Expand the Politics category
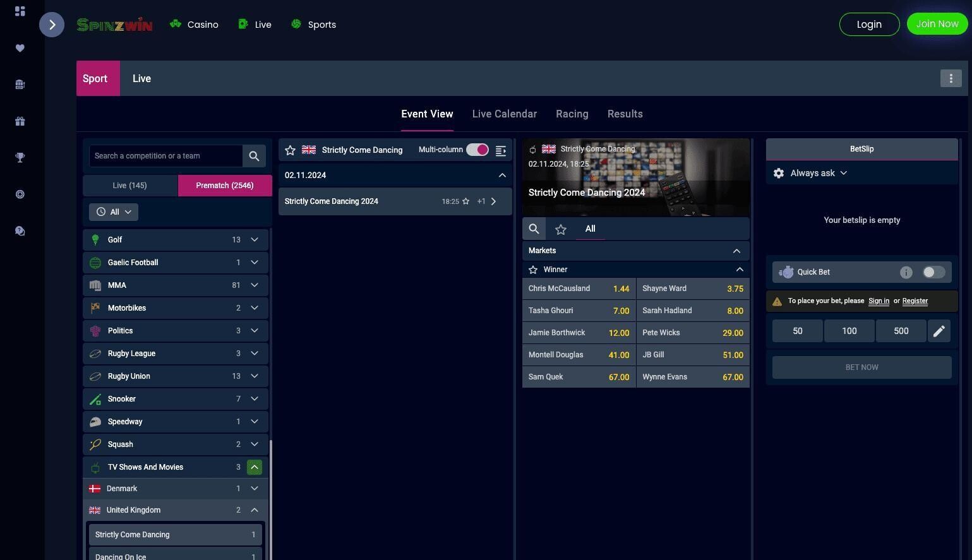Screen dimensions: 972x560 [x=255, y=331]
